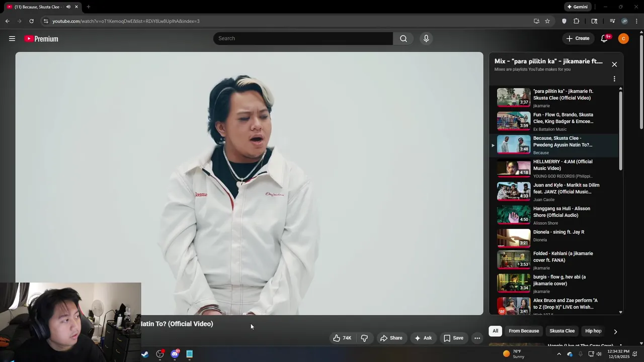Open Folded - Kehlani jikamarie cover
The height and width of the screenshot is (362, 644).
coord(553,260)
